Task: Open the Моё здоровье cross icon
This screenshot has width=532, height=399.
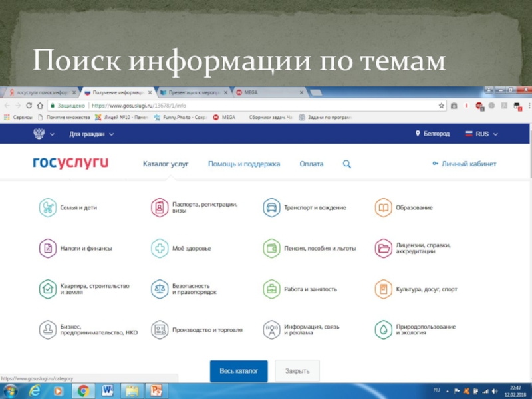Action: point(160,249)
